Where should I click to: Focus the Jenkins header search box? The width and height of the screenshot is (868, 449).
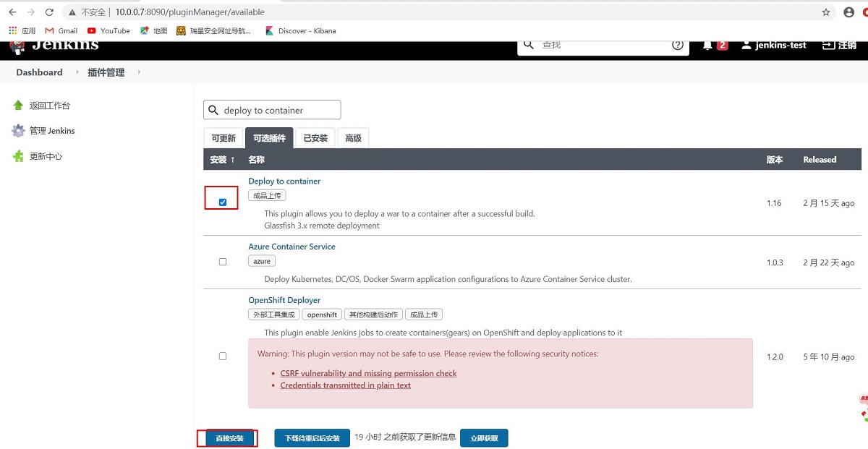click(602, 45)
